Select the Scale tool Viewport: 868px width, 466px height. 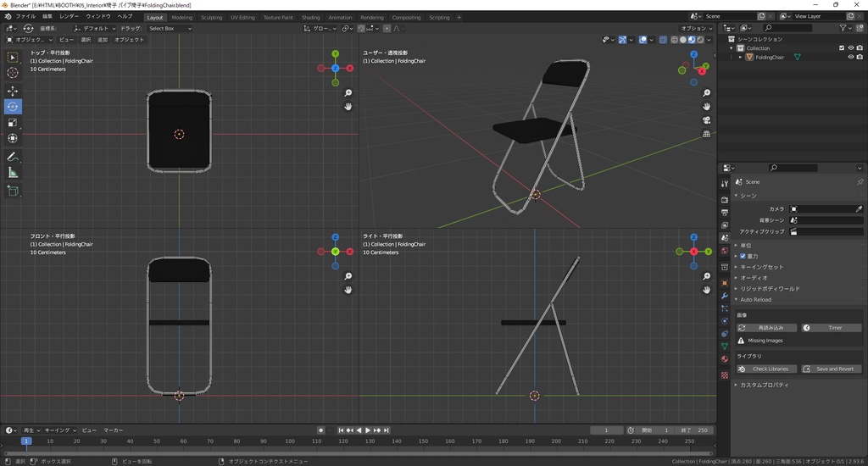(13, 123)
